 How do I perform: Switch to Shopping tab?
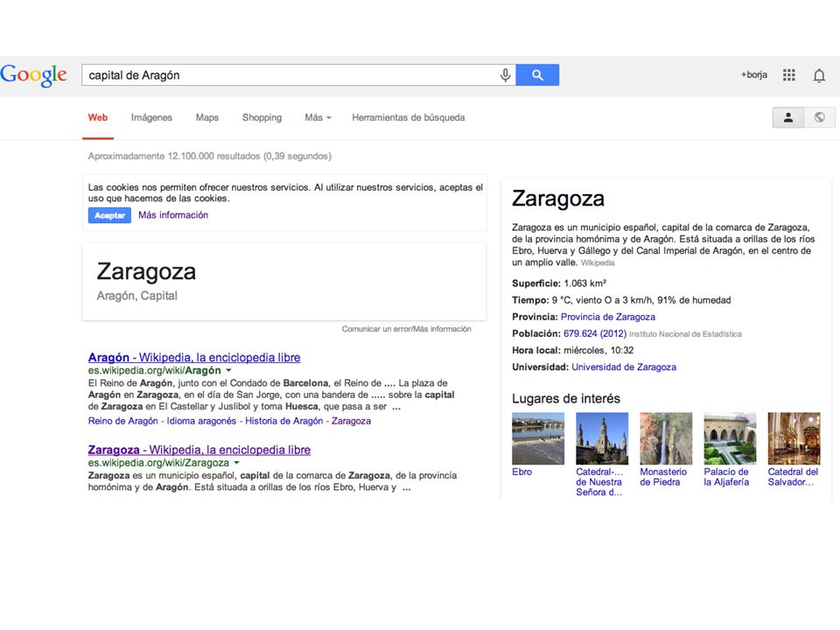pyautogui.click(x=262, y=117)
